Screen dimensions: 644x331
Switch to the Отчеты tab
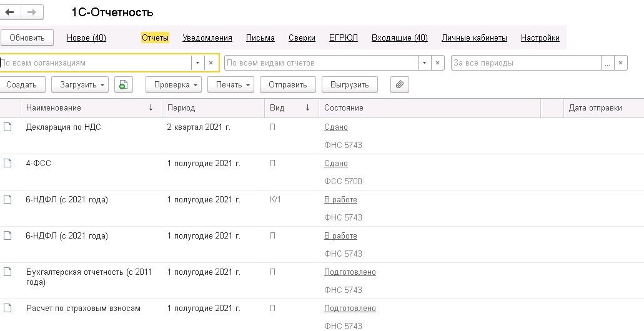pos(156,37)
